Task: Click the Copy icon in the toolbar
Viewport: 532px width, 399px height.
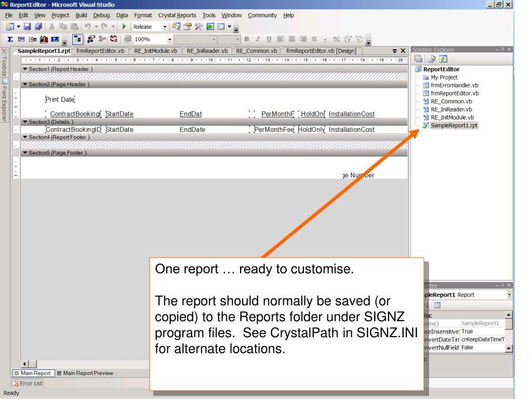Action: coord(63,26)
